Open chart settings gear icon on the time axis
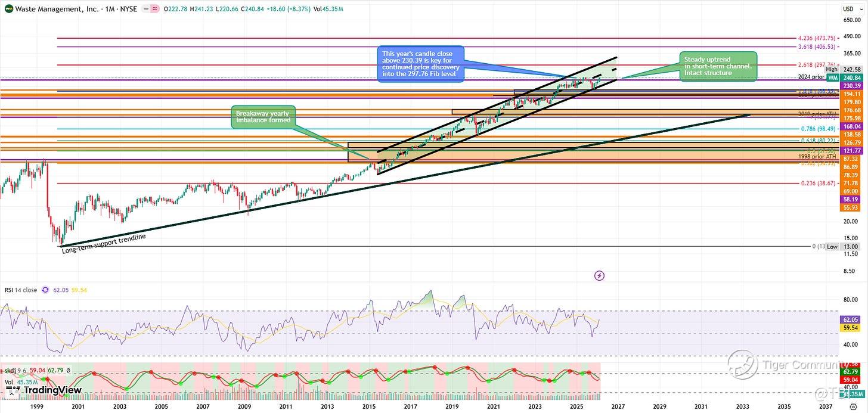 (852, 406)
